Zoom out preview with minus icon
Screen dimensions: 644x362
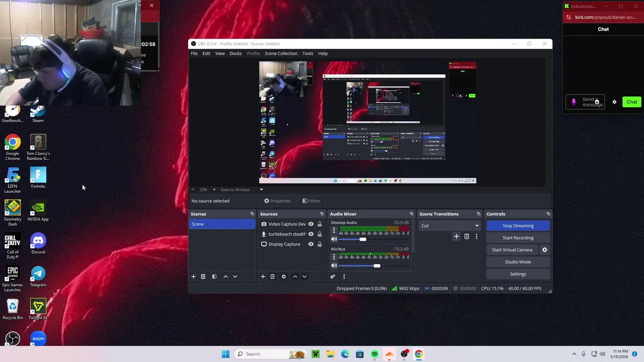pyautogui.click(x=192, y=190)
